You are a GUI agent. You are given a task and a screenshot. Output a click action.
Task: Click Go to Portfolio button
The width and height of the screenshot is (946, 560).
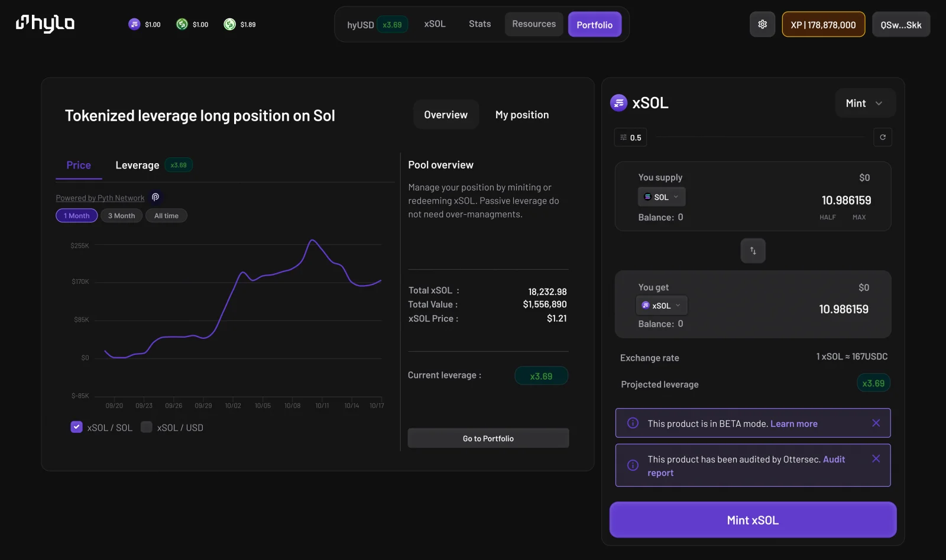pyautogui.click(x=488, y=438)
